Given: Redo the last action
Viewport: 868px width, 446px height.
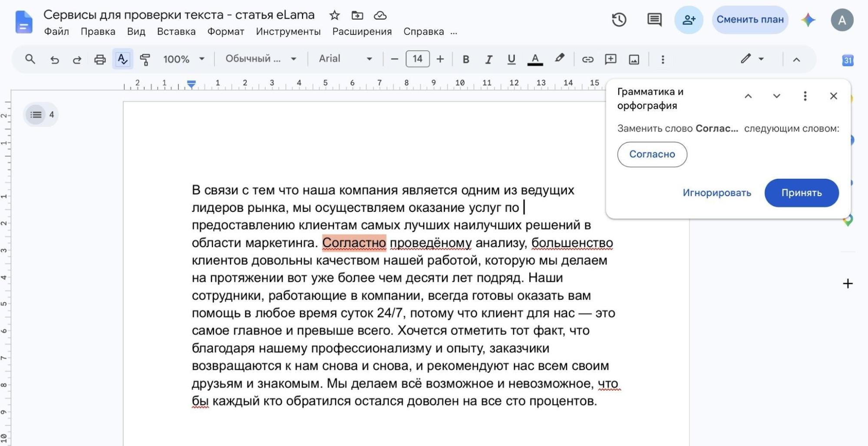Looking at the screenshot, I should 77,59.
